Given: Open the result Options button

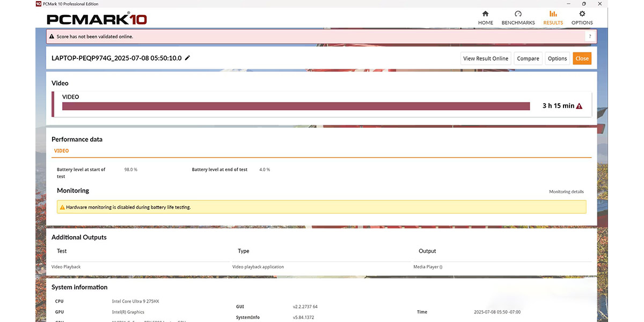Looking at the screenshot, I should point(557,58).
